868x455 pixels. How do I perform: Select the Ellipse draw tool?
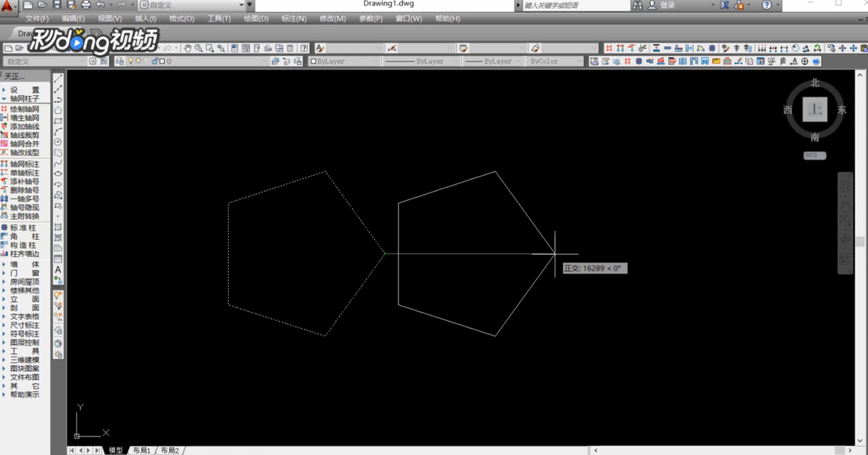[58, 174]
